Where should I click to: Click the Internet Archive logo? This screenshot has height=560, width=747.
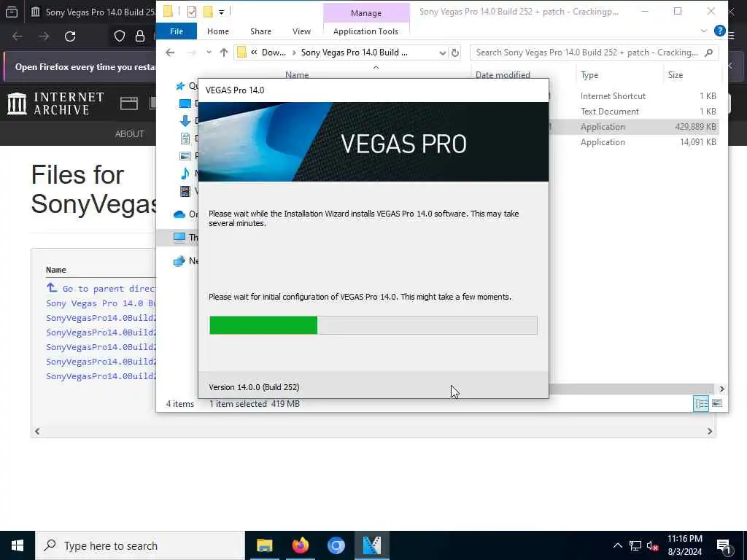point(55,104)
